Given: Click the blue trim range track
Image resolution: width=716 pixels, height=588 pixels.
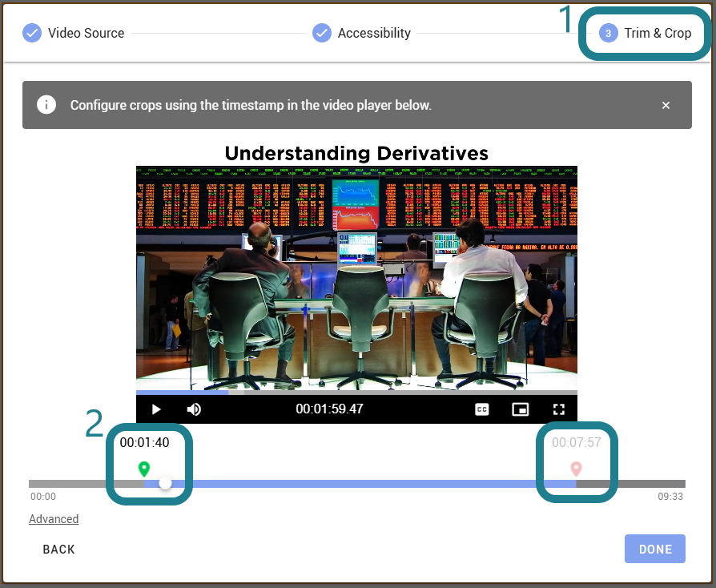Looking at the screenshot, I should pyautogui.click(x=360, y=484).
